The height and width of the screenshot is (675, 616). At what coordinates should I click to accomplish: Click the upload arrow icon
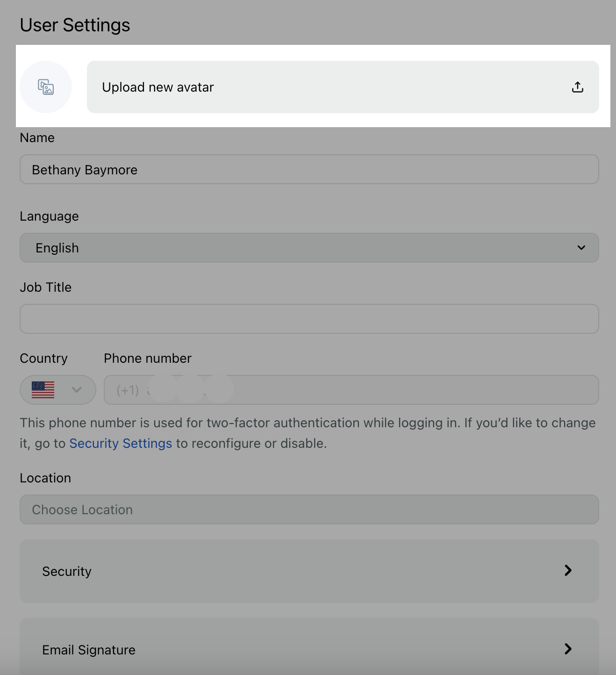578,87
